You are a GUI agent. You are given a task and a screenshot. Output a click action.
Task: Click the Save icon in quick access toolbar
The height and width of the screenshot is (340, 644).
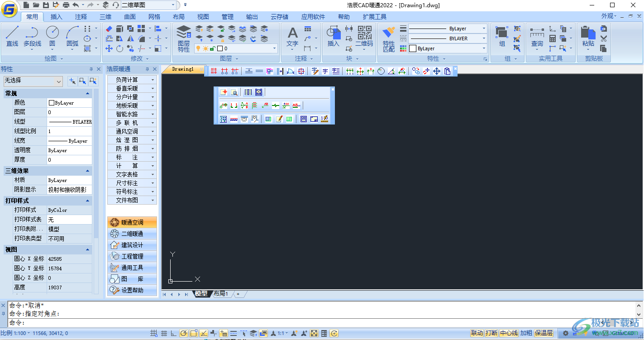point(46,5)
